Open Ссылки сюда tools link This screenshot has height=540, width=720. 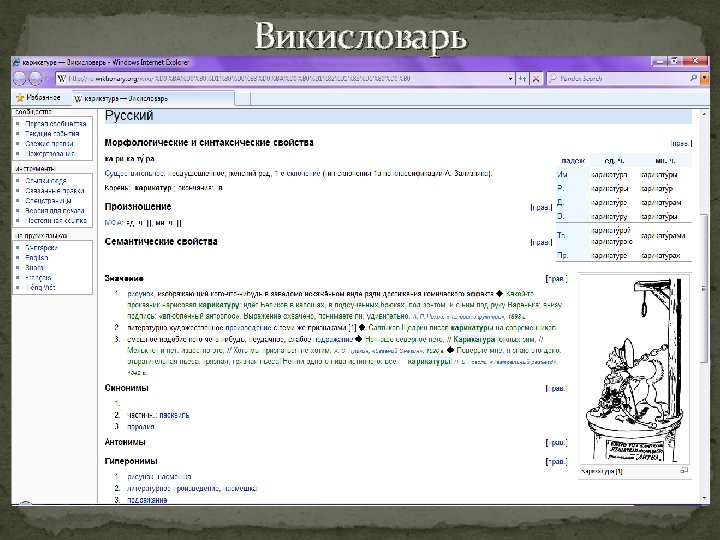[45, 180]
